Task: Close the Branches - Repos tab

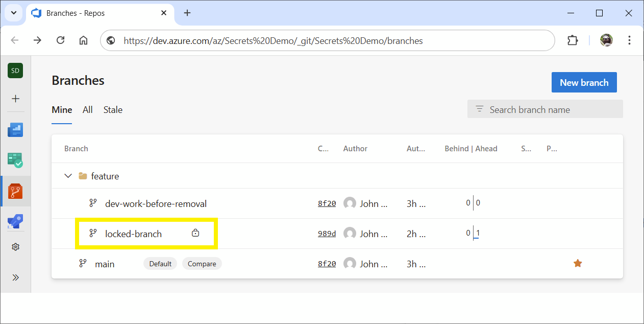Action: click(164, 13)
